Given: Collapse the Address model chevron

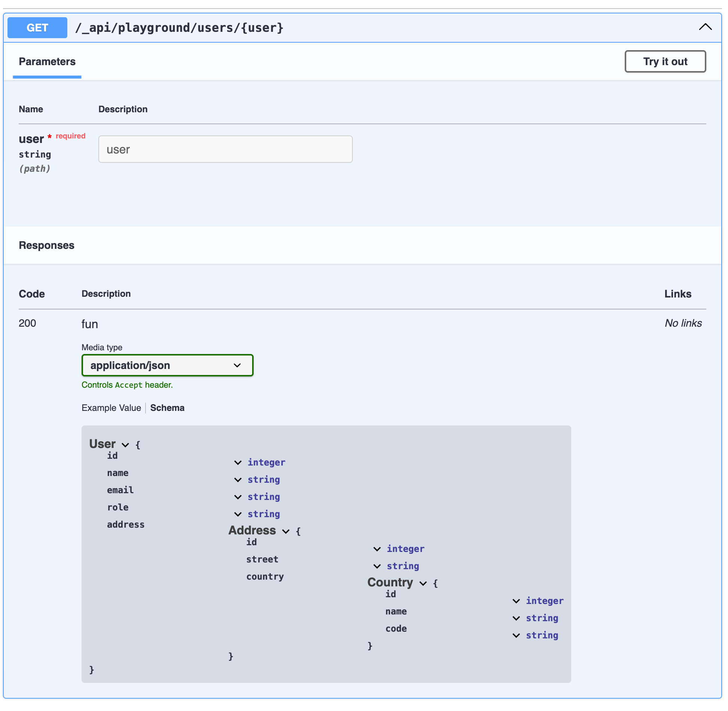Looking at the screenshot, I should click(x=286, y=531).
